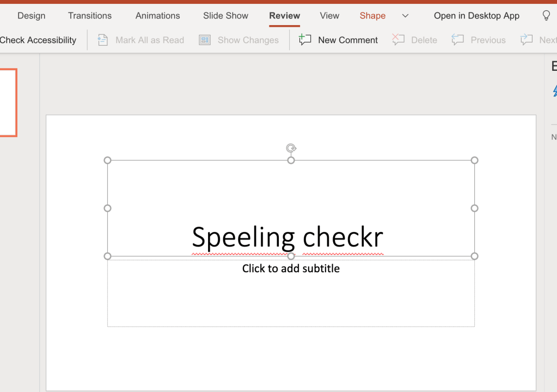
Task: Select the Animations tab
Action: 157,16
